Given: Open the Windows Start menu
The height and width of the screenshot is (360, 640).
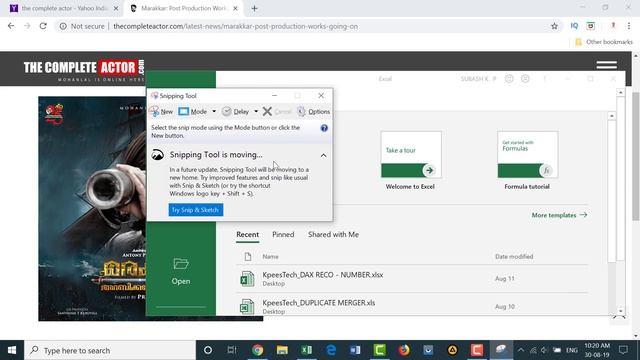Looking at the screenshot, I should [12, 350].
